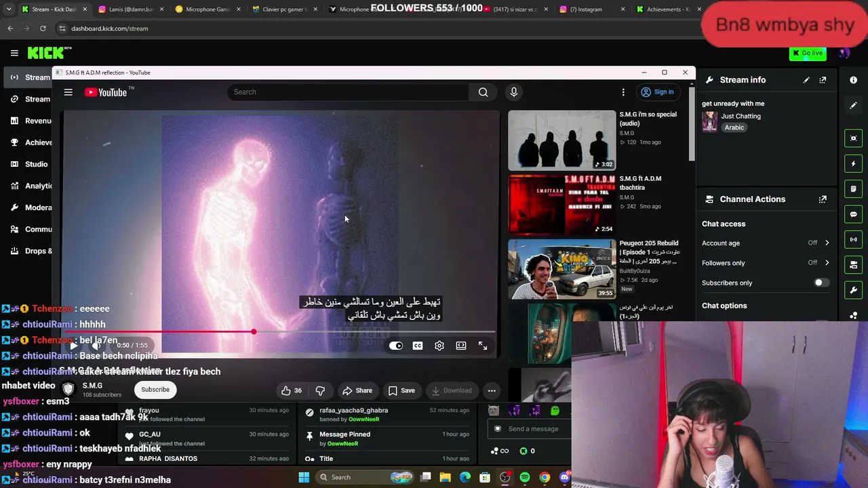Open the Moderation item in Kick sidebar
Image resolution: width=868 pixels, height=488 pixels.
[29, 207]
